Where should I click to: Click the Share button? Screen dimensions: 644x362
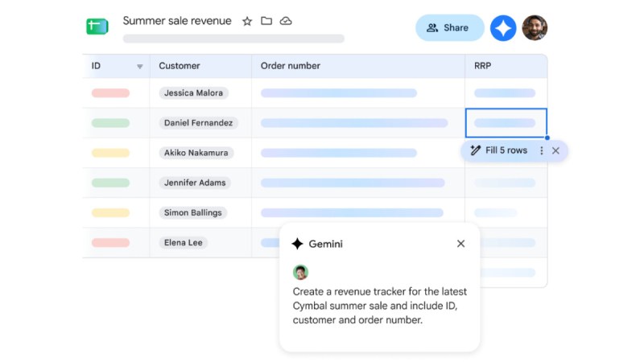tap(450, 27)
